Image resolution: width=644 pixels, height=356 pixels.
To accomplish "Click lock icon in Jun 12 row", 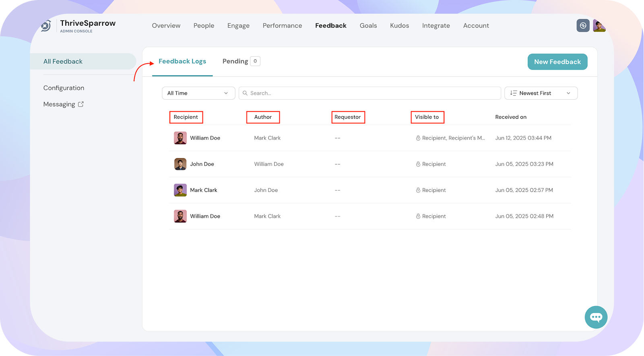I will click(x=418, y=138).
